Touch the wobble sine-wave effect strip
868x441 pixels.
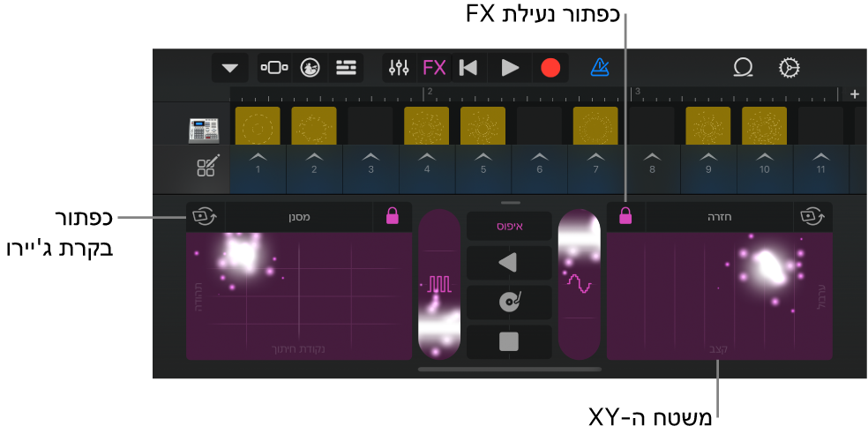(580, 284)
